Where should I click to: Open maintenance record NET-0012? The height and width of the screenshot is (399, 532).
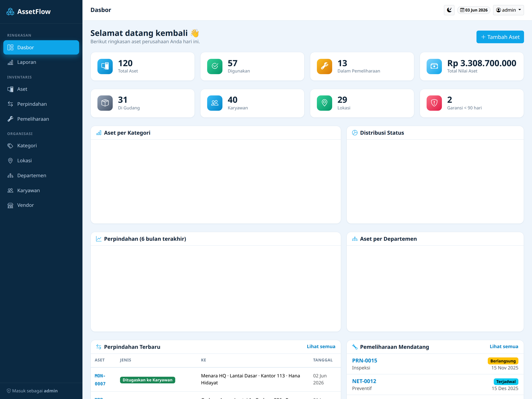point(364,381)
